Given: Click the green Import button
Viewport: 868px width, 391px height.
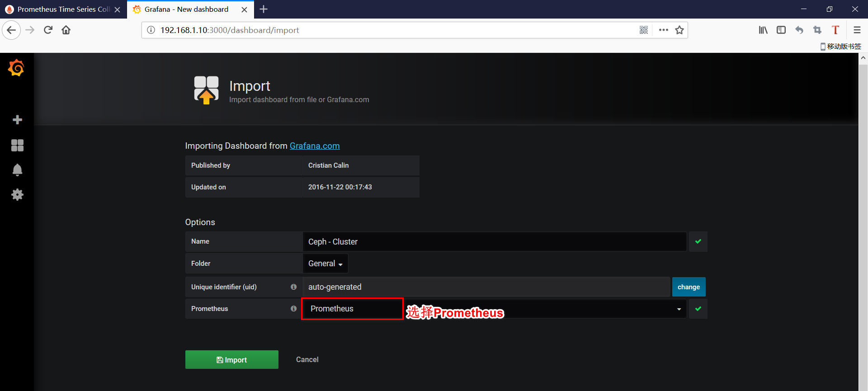Looking at the screenshot, I should tap(231, 360).
